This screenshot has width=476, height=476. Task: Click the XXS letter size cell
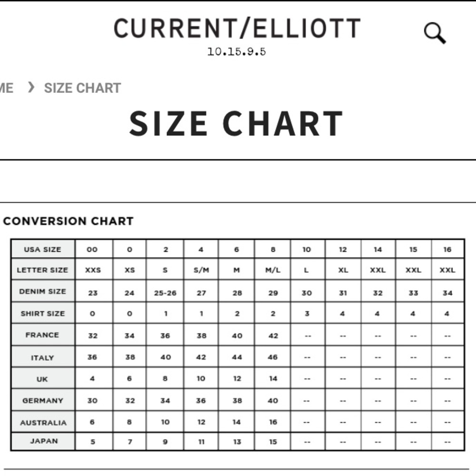coord(93,270)
